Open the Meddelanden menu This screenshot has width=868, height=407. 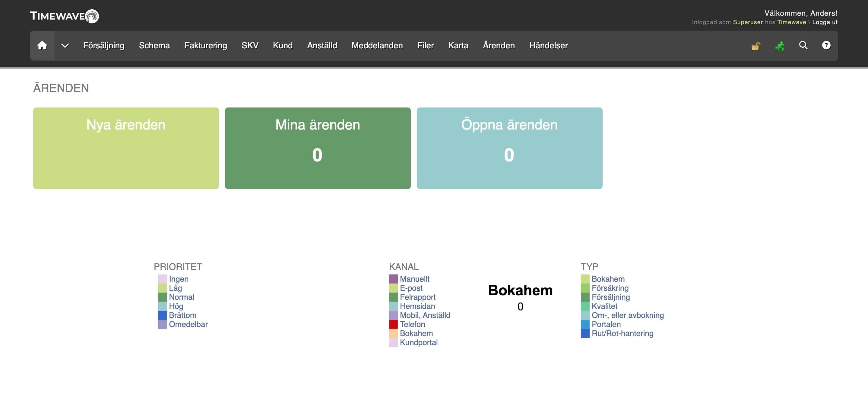click(377, 46)
